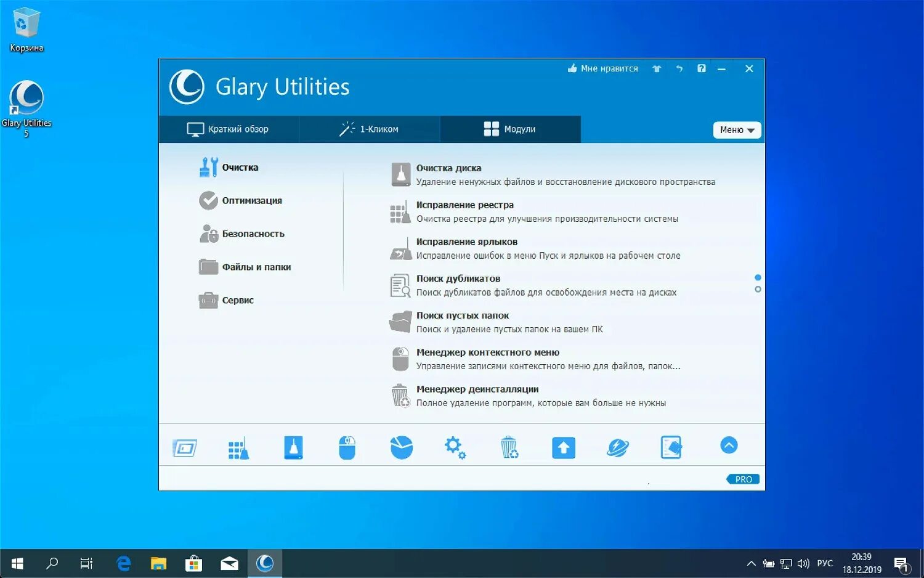Open 'Исправление реестра' module
This screenshot has height=578, width=924.
click(535, 212)
